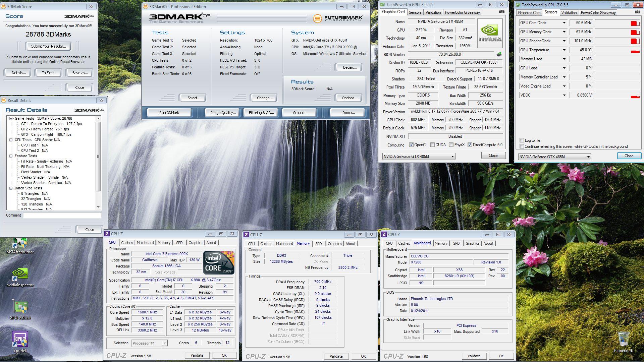Screen dimensions: 644x362
Task: Click the GPU Core Clock sensor graph
Action: pyautogui.click(x=617, y=23)
